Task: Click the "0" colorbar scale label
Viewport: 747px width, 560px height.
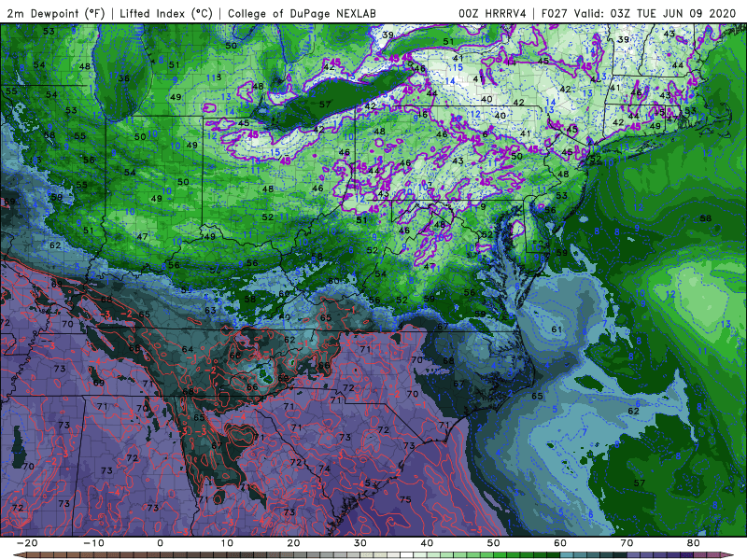Action: tap(160, 543)
